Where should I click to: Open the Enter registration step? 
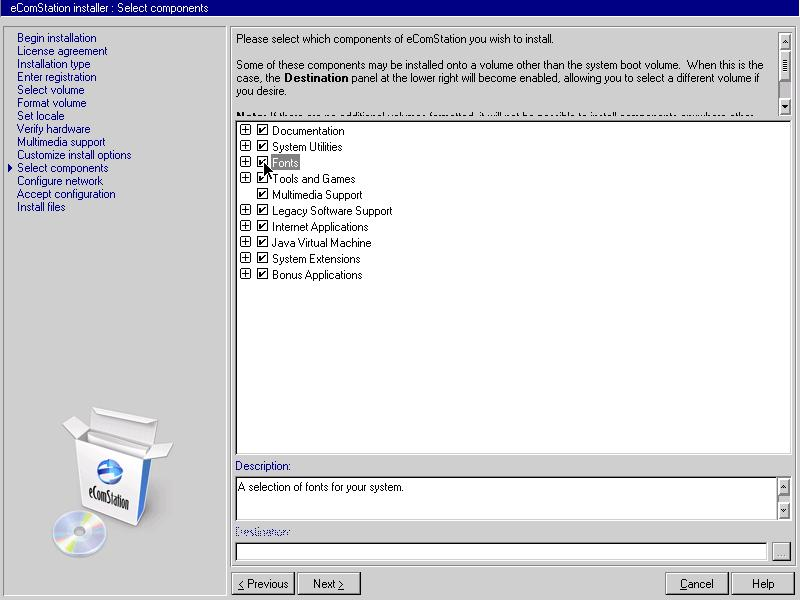tap(57, 77)
